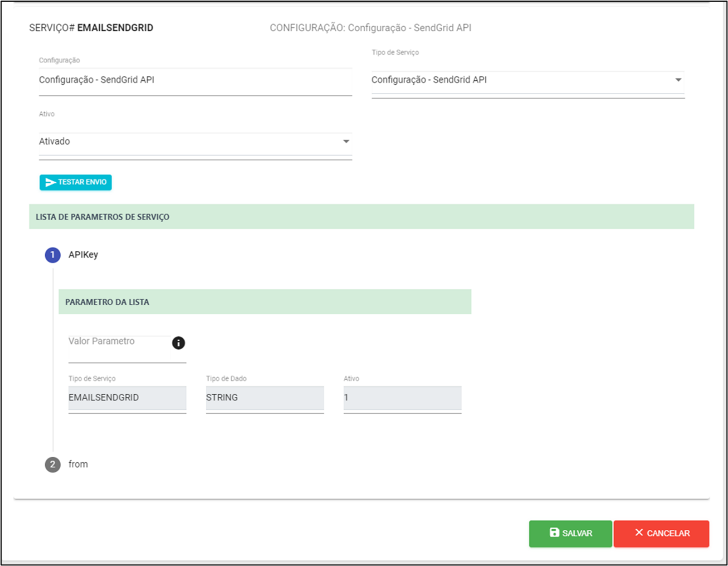This screenshot has height=566, width=728.
Task: Click the LISTA DE PARAMETROS DE SERVIÇO header
Action: 361,217
